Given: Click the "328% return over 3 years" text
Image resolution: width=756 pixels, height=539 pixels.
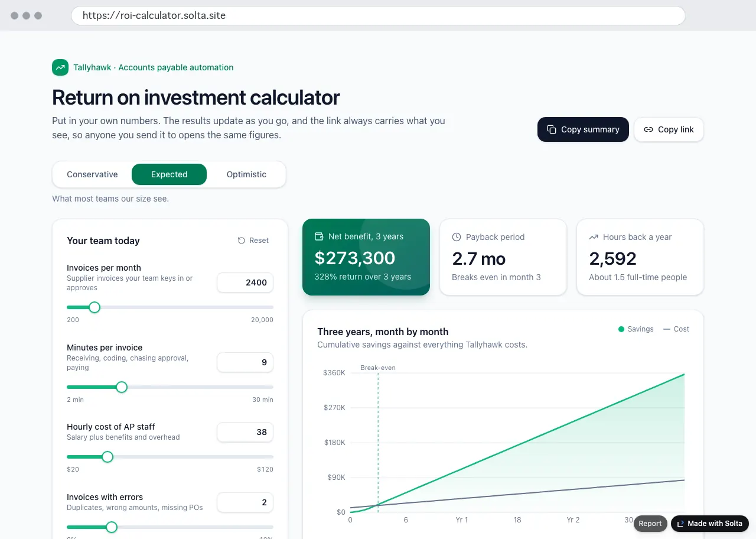Looking at the screenshot, I should coord(363,277).
